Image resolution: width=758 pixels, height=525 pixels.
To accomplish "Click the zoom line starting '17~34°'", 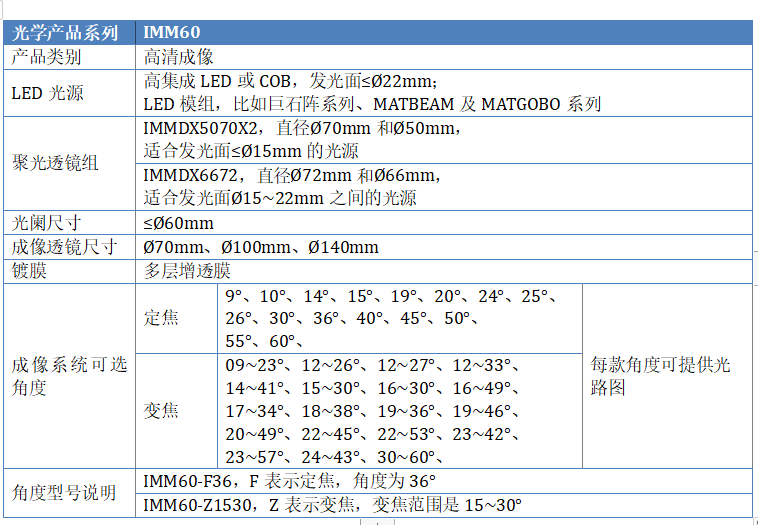I will (x=372, y=411).
